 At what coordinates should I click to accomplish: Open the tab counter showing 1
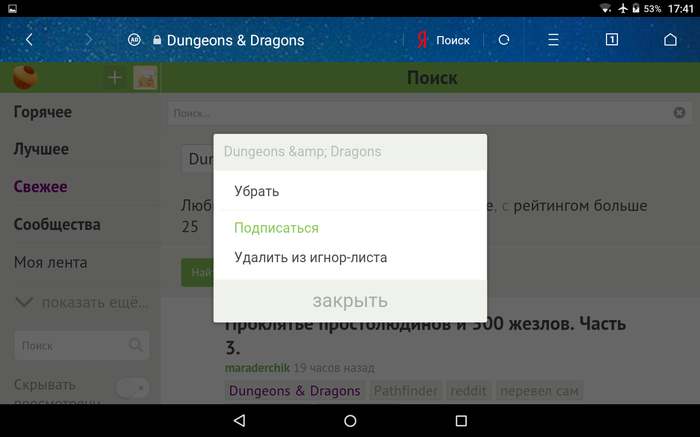pyautogui.click(x=612, y=40)
